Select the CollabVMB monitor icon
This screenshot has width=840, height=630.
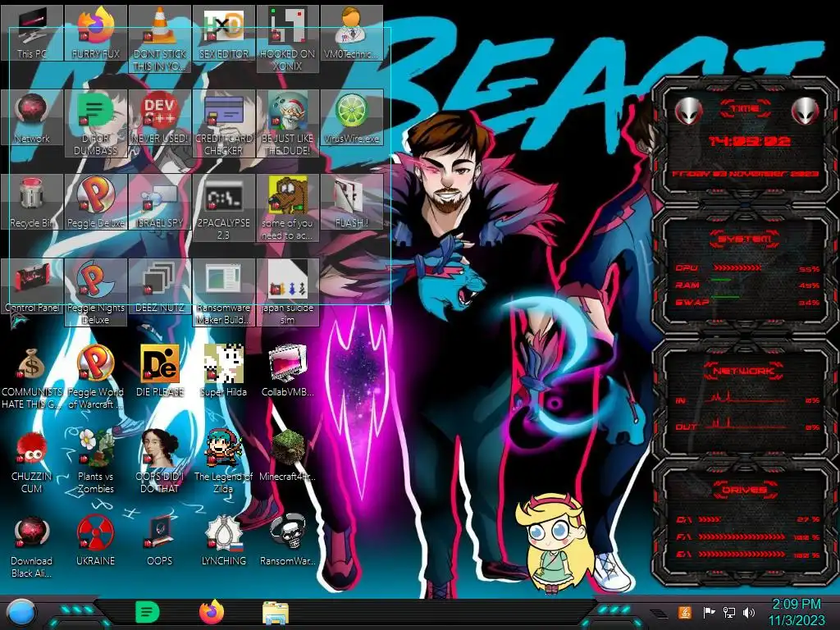(x=287, y=372)
